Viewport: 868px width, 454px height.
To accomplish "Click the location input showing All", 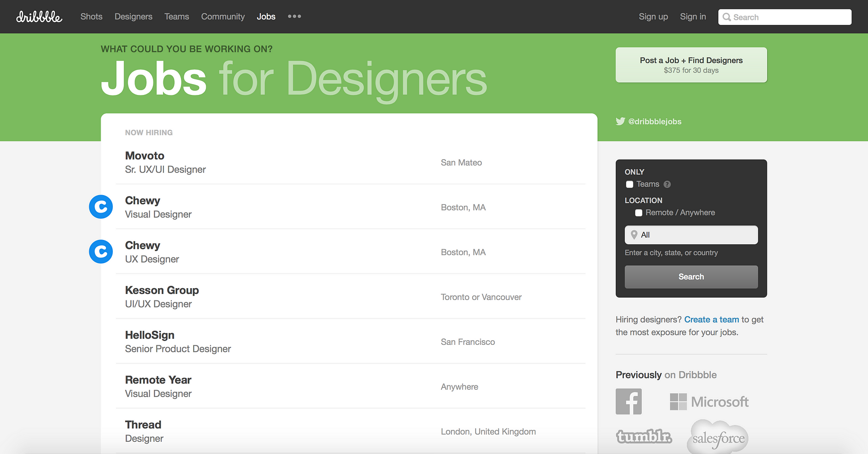I will click(691, 235).
